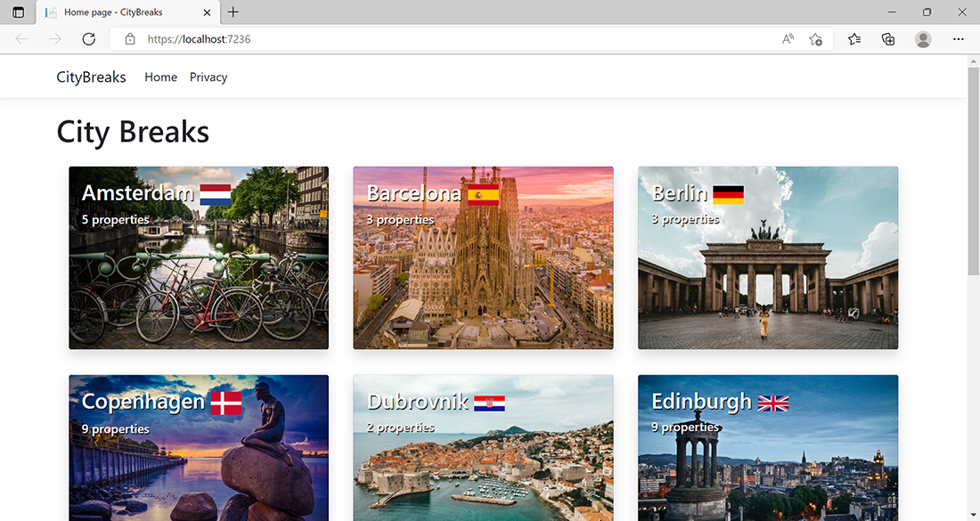This screenshot has width=980, height=521.
Task: Click the Croatian flag beside Dubrovnik
Action: click(x=489, y=403)
